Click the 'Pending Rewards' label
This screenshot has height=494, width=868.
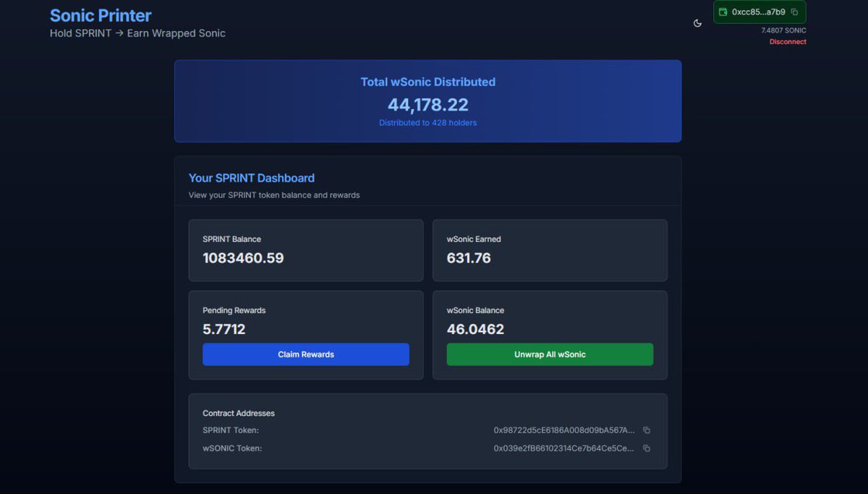click(x=234, y=311)
